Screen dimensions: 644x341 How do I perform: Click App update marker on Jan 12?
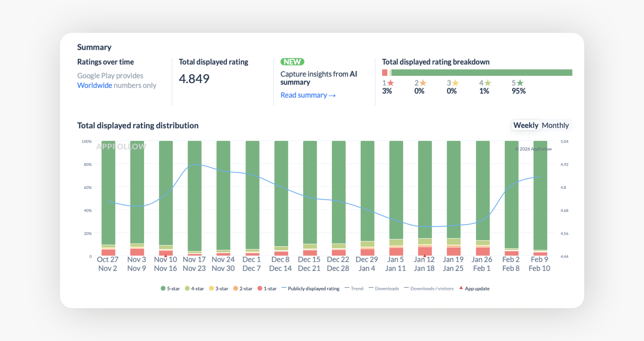point(425,255)
